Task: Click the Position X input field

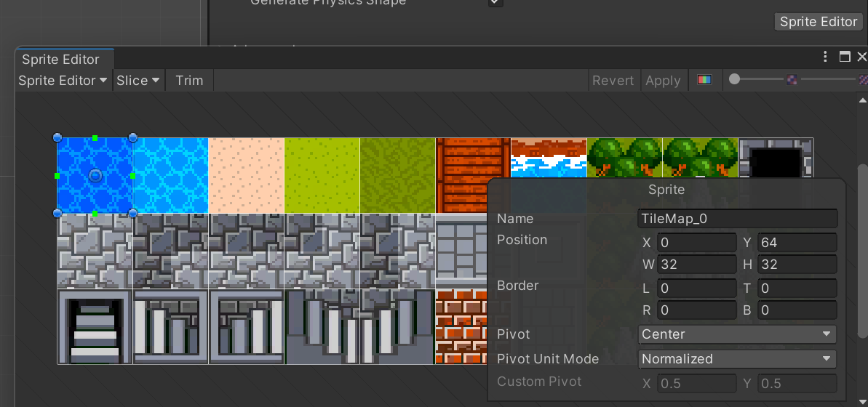Action: pos(696,242)
